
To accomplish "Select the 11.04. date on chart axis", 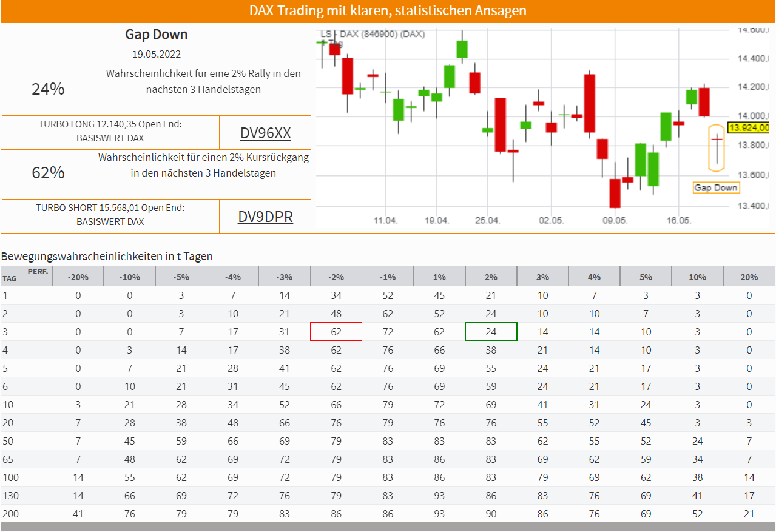I will pyautogui.click(x=385, y=221).
